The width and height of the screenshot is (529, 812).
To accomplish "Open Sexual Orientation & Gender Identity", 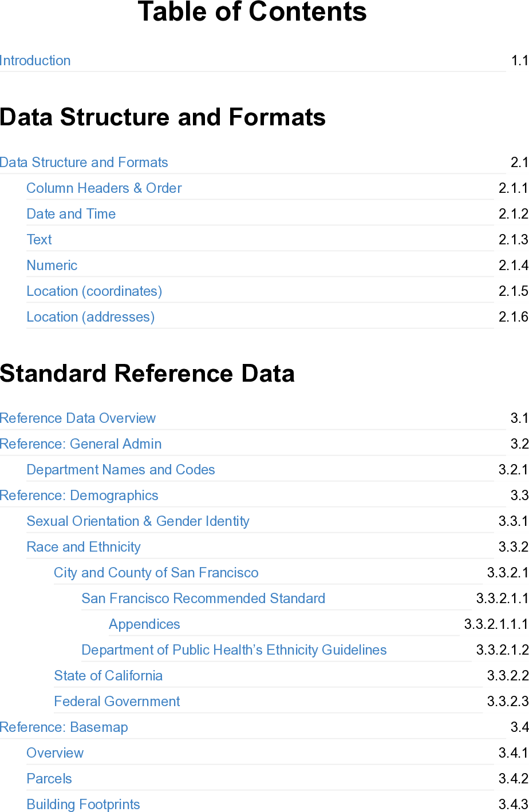I will pyautogui.click(x=138, y=521).
